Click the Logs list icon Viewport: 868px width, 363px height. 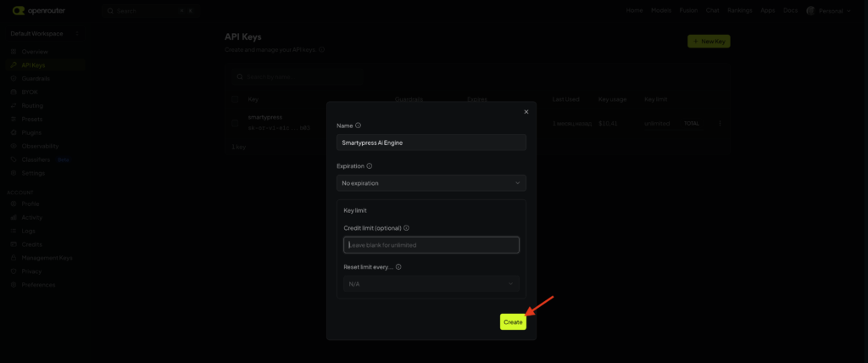(14, 231)
